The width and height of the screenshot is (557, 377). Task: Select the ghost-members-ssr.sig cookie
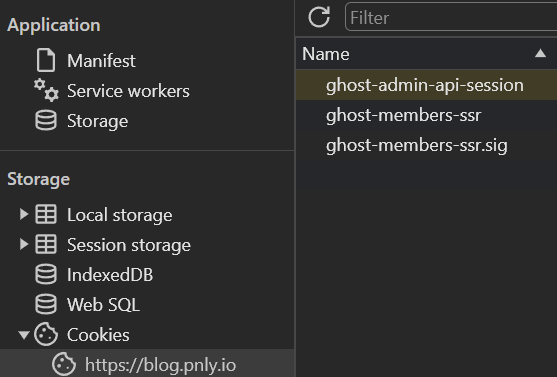point(417,146)
